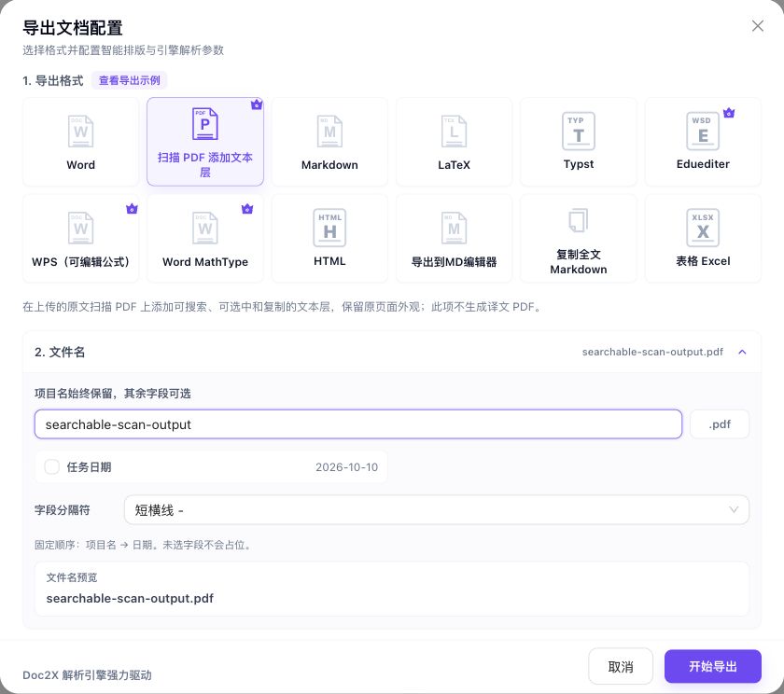
Task: Click crown badge on WPS card
Action: (x=132, y=209)
